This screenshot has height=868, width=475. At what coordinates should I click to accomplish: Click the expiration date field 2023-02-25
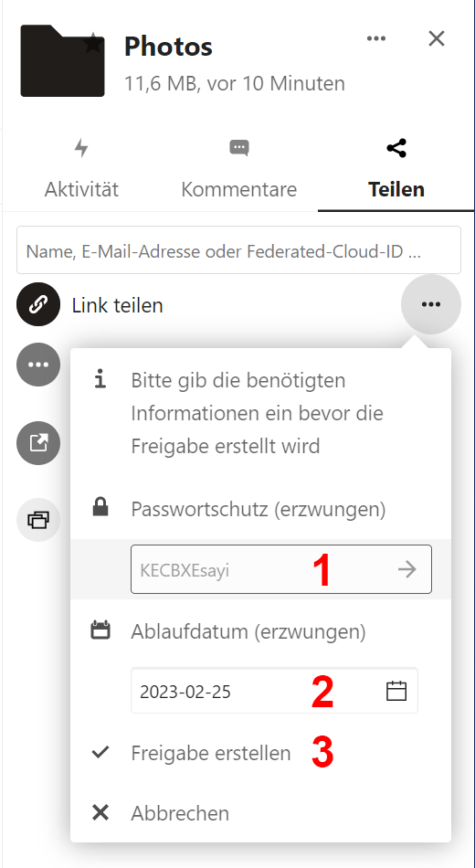275,691
